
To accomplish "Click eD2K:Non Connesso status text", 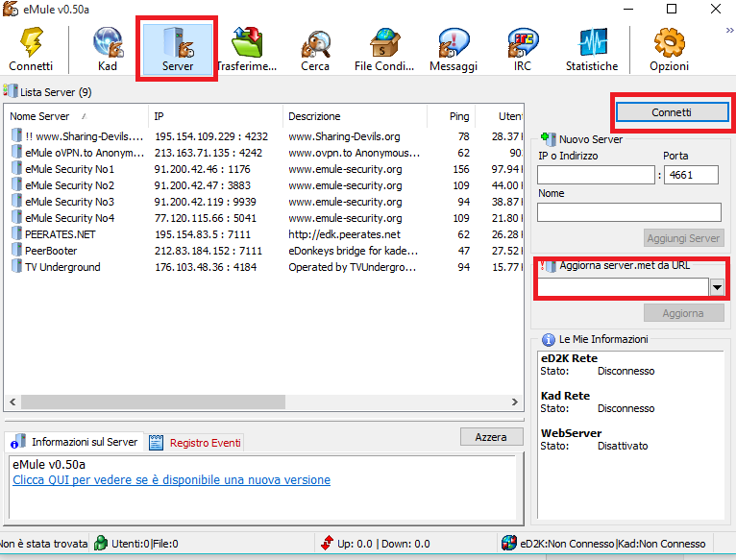I will click(x=567, y=544).
